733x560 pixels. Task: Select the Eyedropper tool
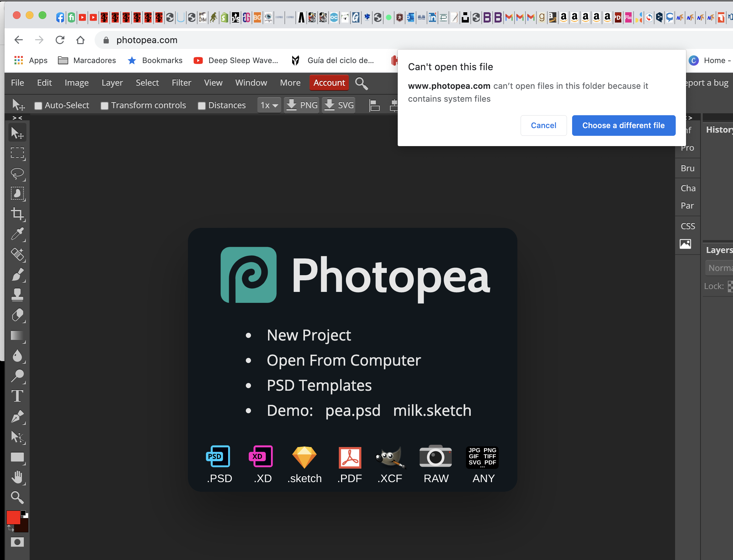tap(17, 234)
